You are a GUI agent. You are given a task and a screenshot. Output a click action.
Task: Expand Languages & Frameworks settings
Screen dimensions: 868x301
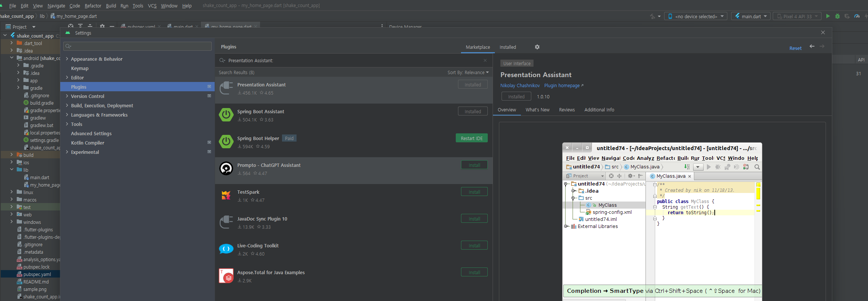[67, 115]
